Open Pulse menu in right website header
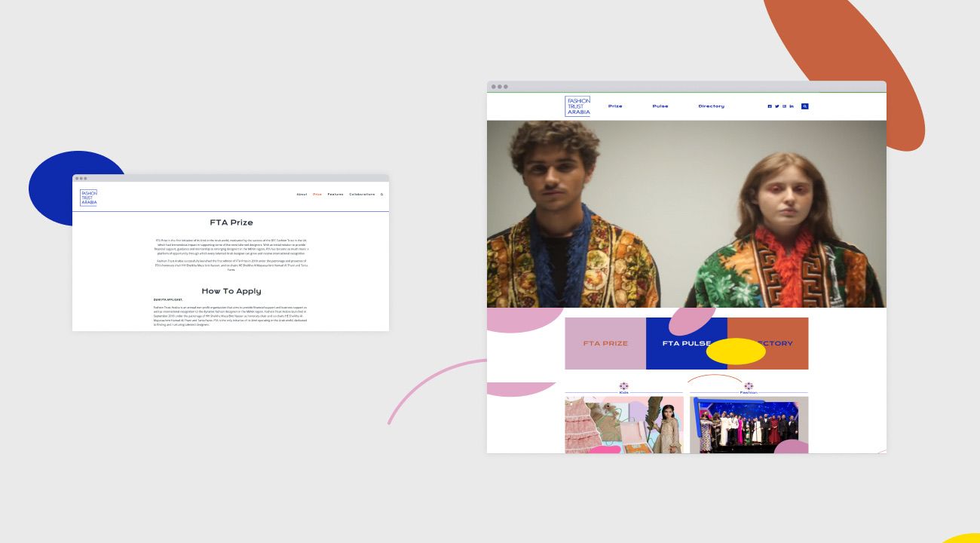 (x=660, y=106)
